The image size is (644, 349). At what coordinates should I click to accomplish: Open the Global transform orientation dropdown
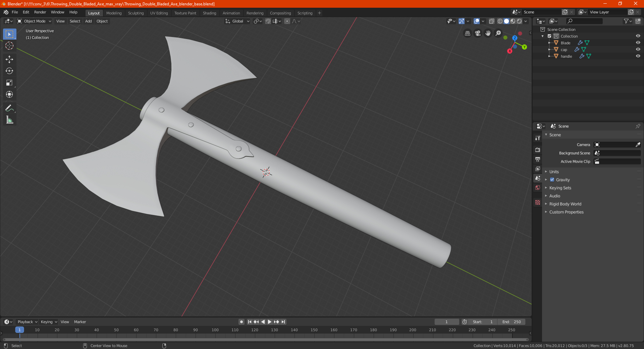pos(237,21)
